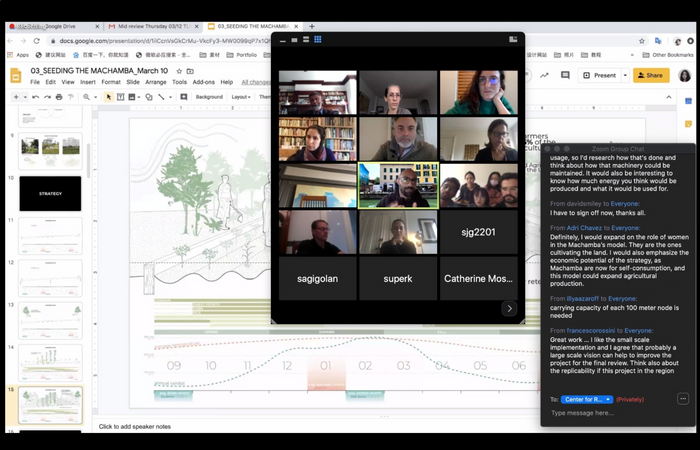
Task: Open the Layout dropdown
Action: point(241,97)
